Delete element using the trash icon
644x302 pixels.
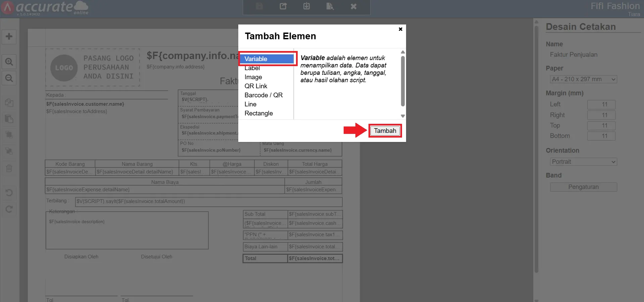[9, 168]
